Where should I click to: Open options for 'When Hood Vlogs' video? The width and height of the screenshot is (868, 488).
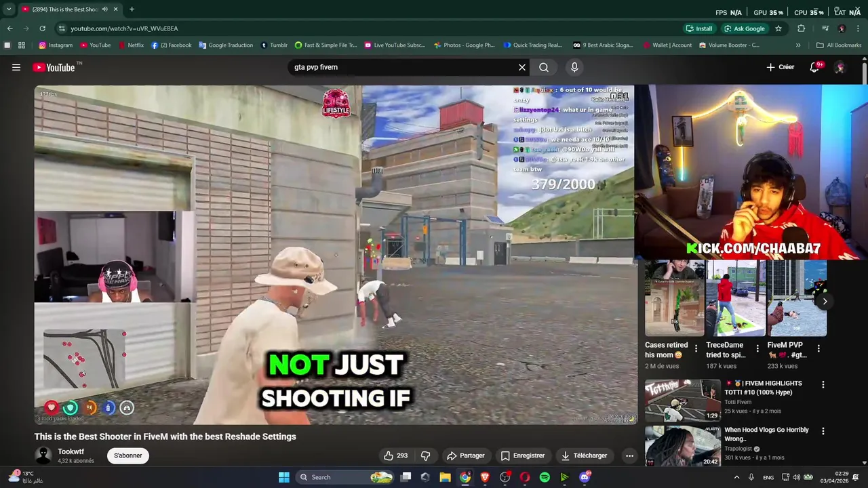[823, 431]
